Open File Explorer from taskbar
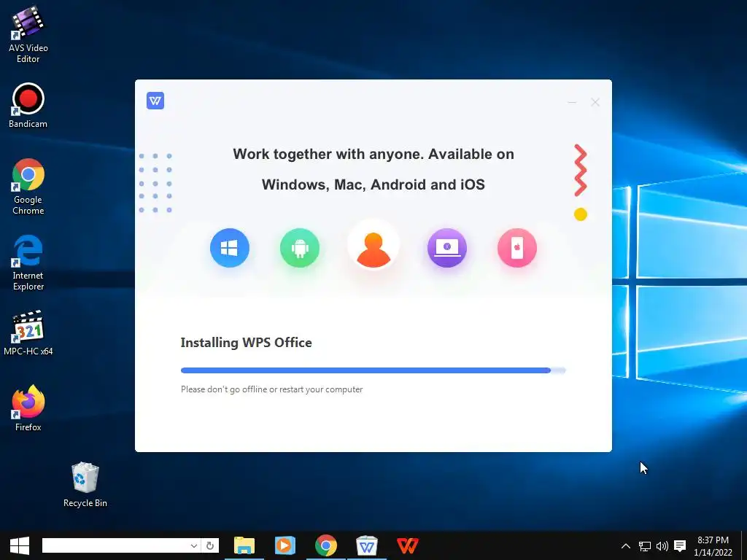Image resolution: width=747 pixels, height=560 pixels. tap(244, 545)
